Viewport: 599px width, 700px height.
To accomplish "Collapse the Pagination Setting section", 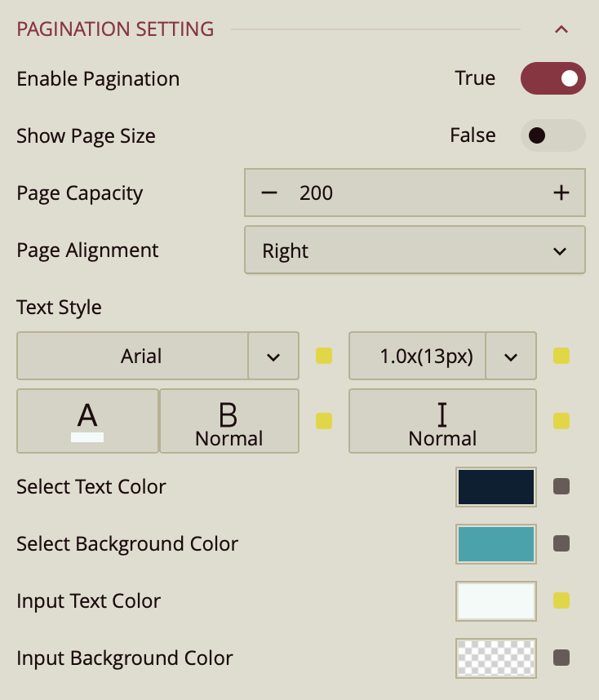I will click(561, 30).
